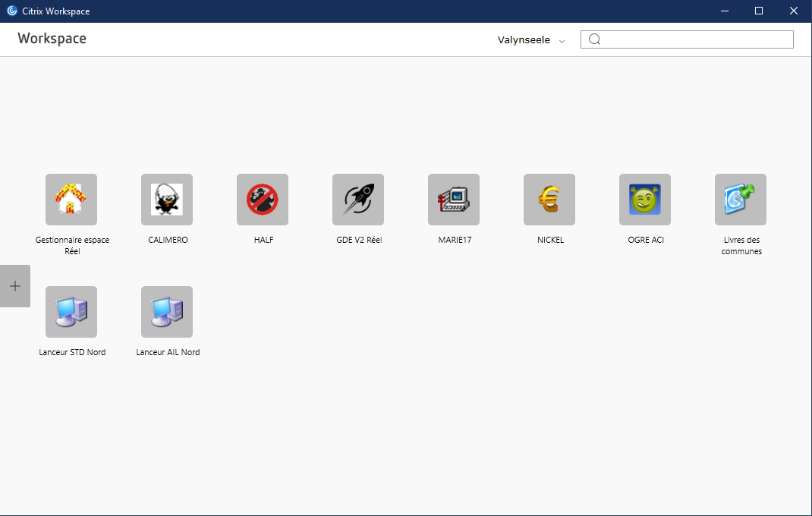Open the MARIE17 application
Screen dimensions: 812x516
[454, 200]
